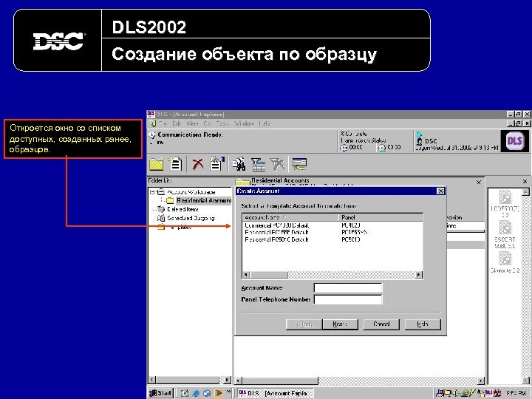Close the right modules pane
The height and width of the screenshot is (399, 532).
click(525, 182)
